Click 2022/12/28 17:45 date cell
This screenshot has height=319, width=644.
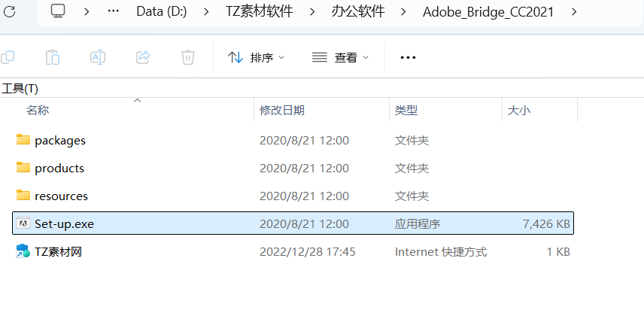(307, 252)
